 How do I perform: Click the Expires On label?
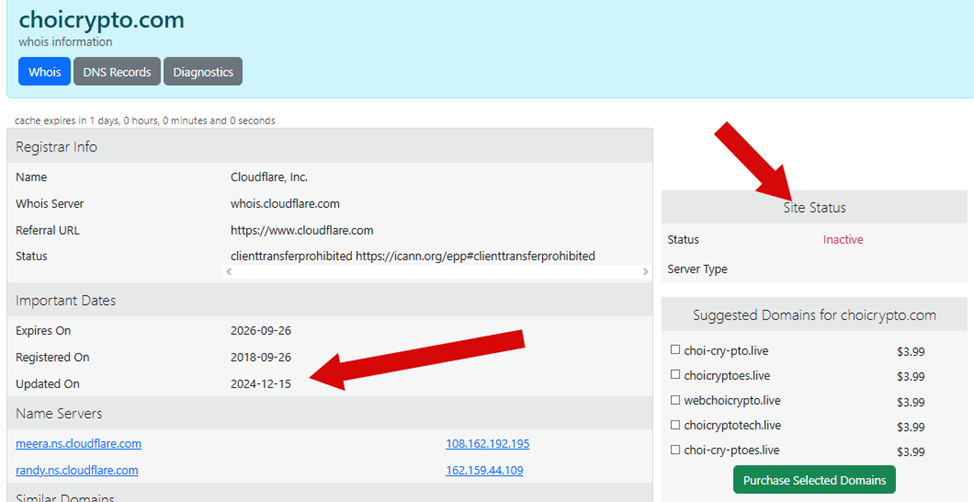pyautogui.click(x=43, y=331)
